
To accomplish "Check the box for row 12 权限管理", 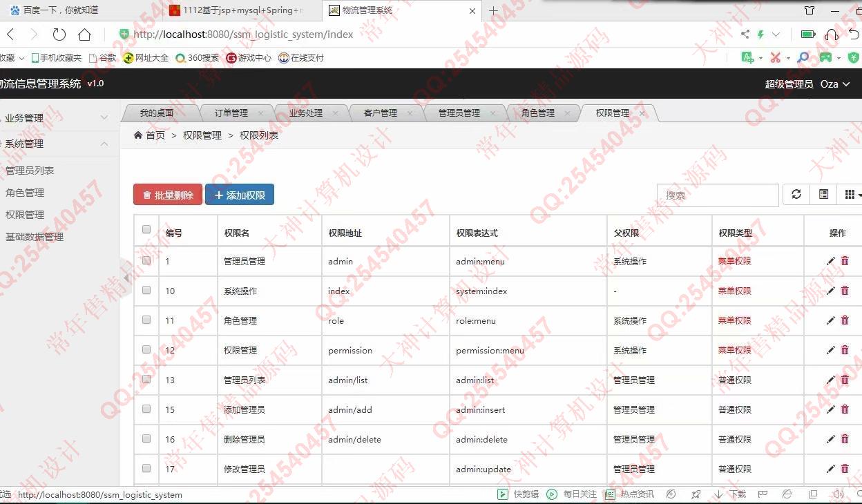I will click(146, 349).
